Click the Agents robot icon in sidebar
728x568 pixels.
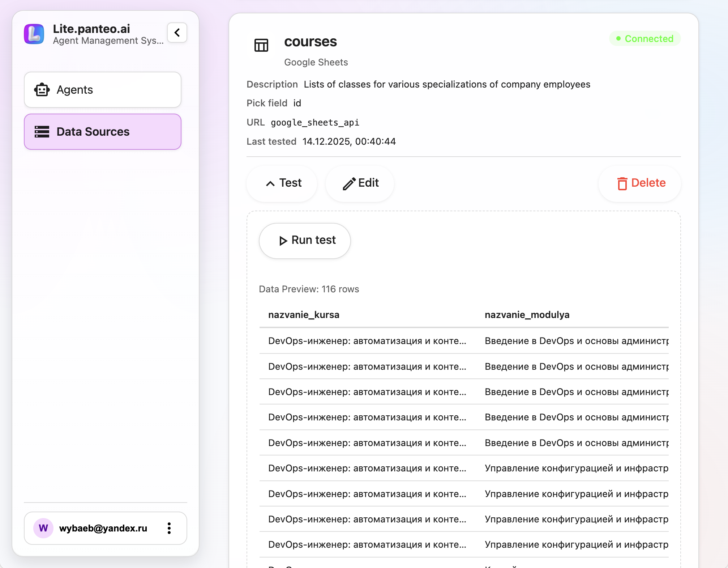pyautogui.click(x=42, y=89)
